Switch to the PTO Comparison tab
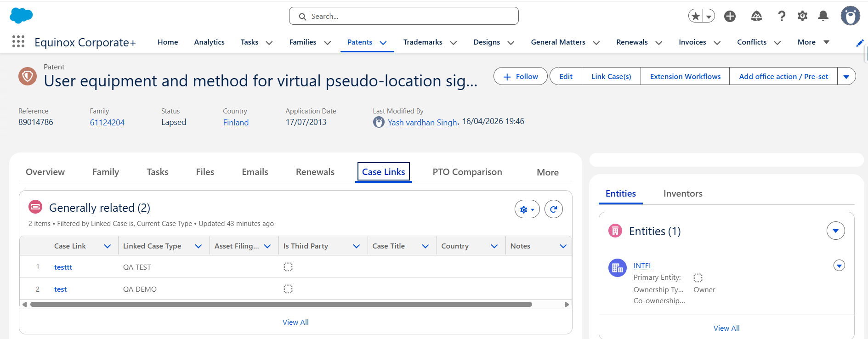This screenshot has width=868, height=339. (467, 172)
